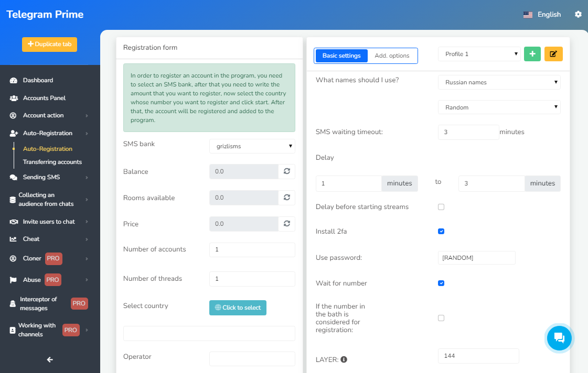Image resolution: width=588 pixels, height=373 pixels.
Task: Open the Russian names dropdown
Action: 499,82
